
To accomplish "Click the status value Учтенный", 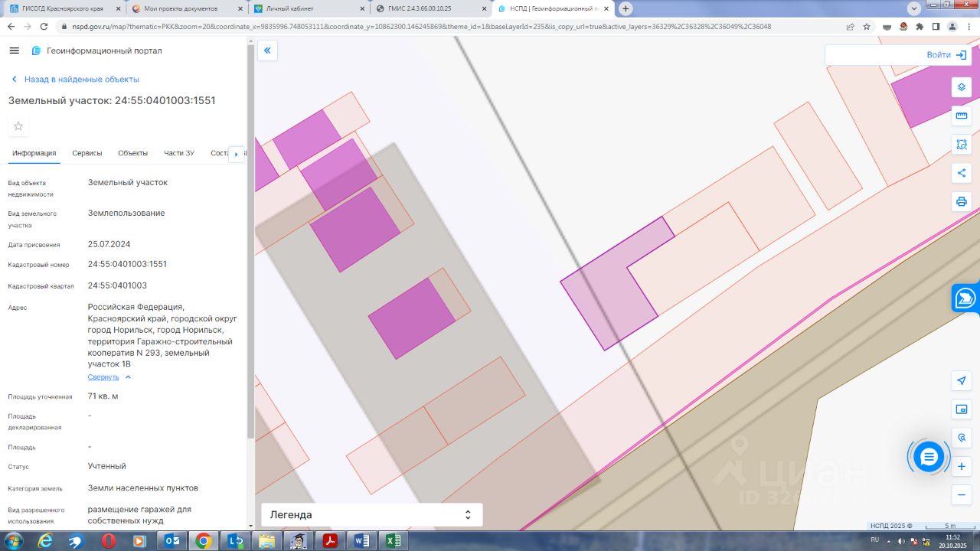I will click(107, 466).
